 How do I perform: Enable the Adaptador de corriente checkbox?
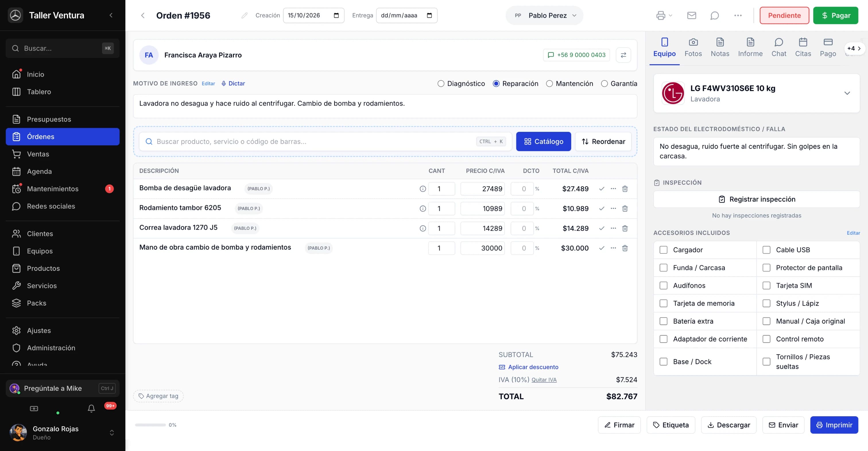pos(663,339)
